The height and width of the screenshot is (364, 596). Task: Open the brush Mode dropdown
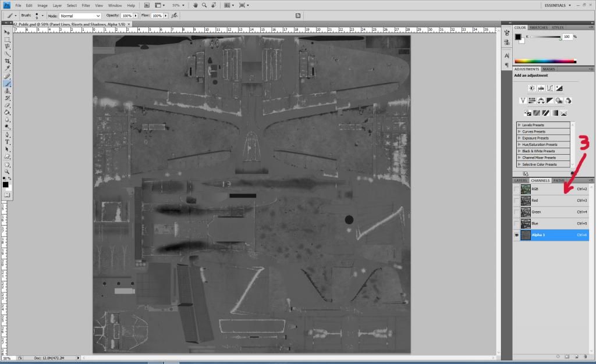coord(80,16)
